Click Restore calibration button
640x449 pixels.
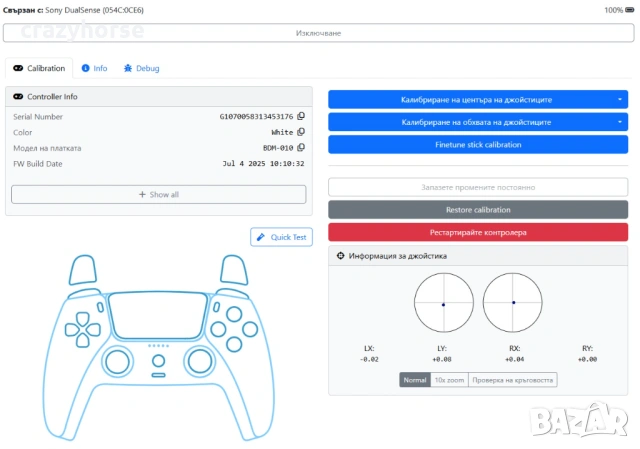click(478, 210)
